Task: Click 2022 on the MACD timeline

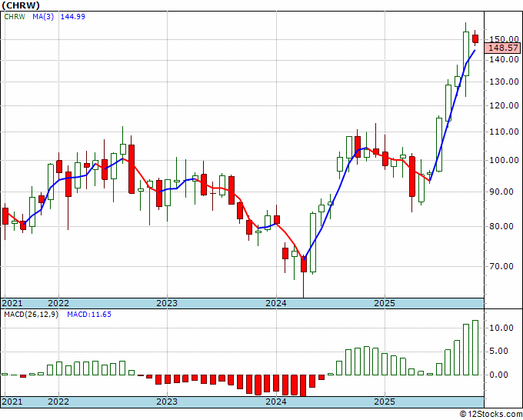Action: point(58,402)
